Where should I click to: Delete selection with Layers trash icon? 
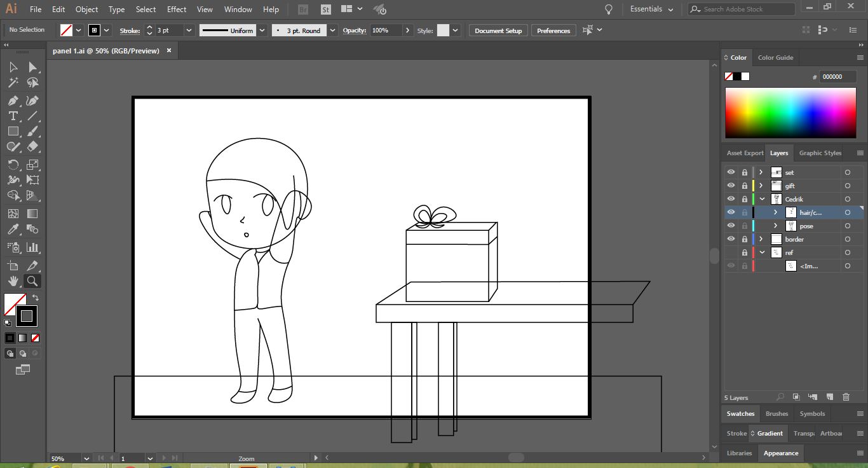pyautogui.click(x=846, y=397)
